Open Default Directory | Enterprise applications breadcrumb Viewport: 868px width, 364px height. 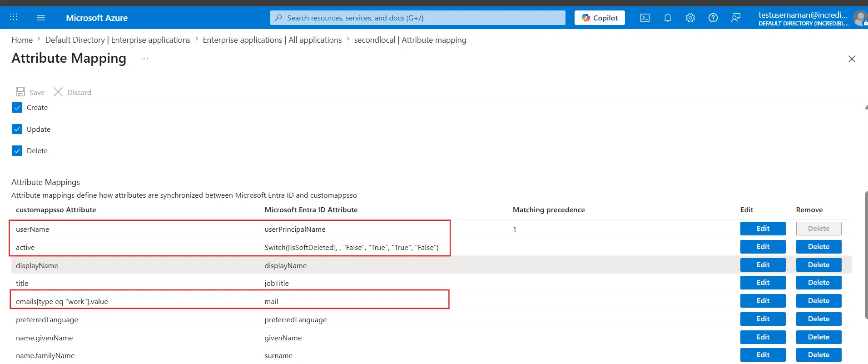pyautogui.click(x=118, y=40)
